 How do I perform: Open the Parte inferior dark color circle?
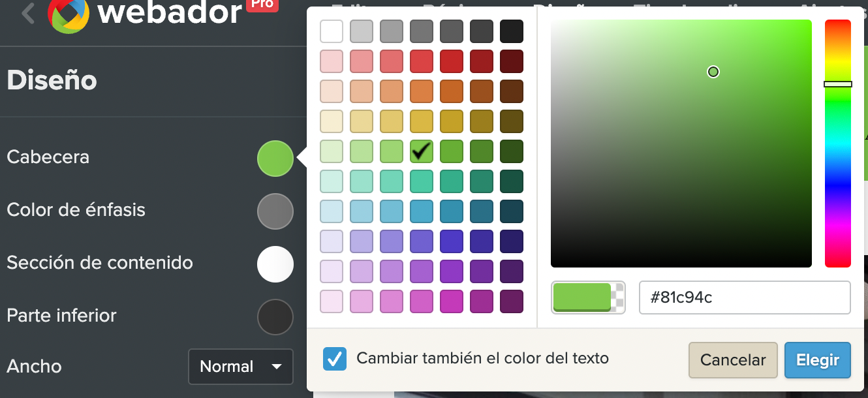pos(275,316)
